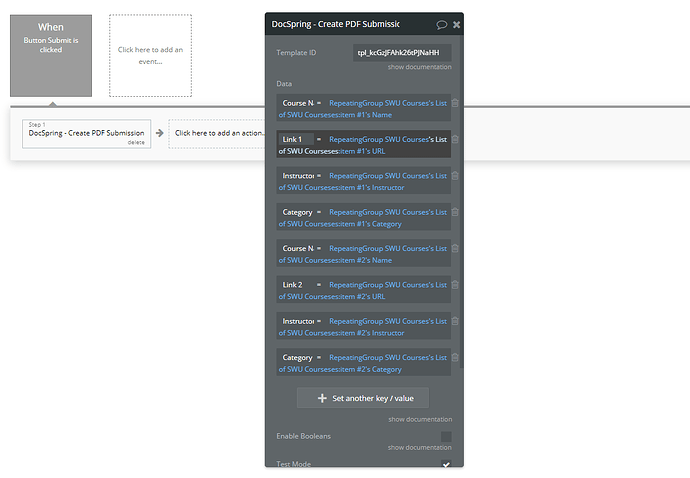Delete the first Course Name item #1 row
This screenshot has height=478, width=690.
point(455,103)
